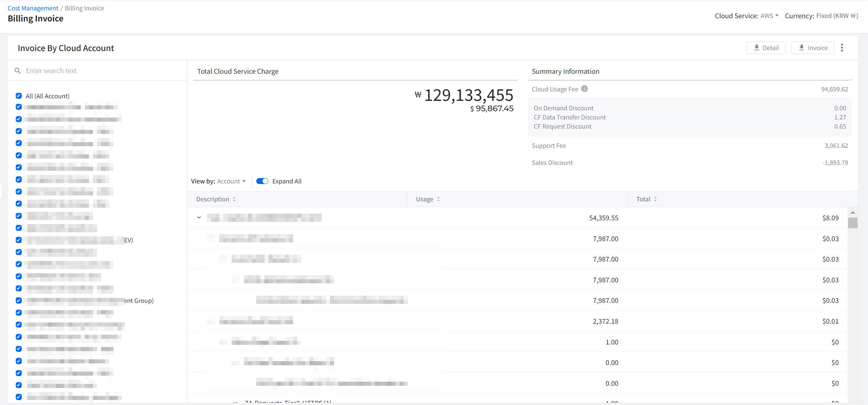Go to Cost Management breadcrumb link
Image resolution: width=868 pixels, height=405 pixels.
click(x=33, y=8)
